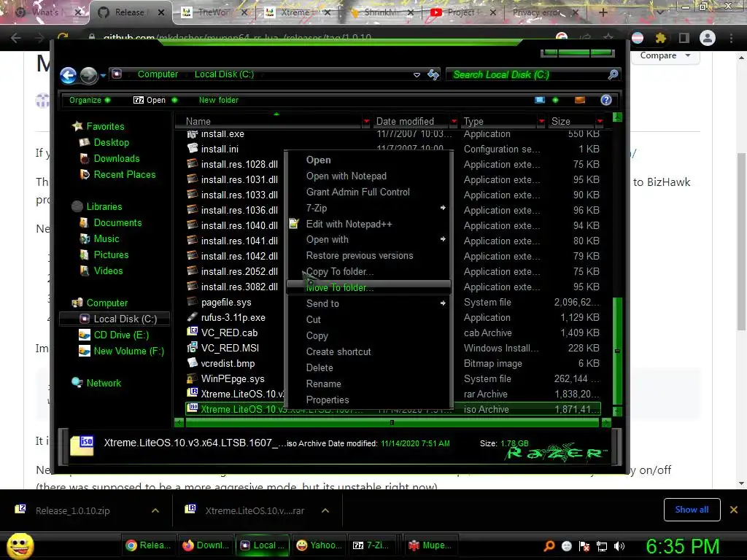This screenshot has height=560, width=747.
Task: Click the Chrome side panel icon
Action: (684, 38)
